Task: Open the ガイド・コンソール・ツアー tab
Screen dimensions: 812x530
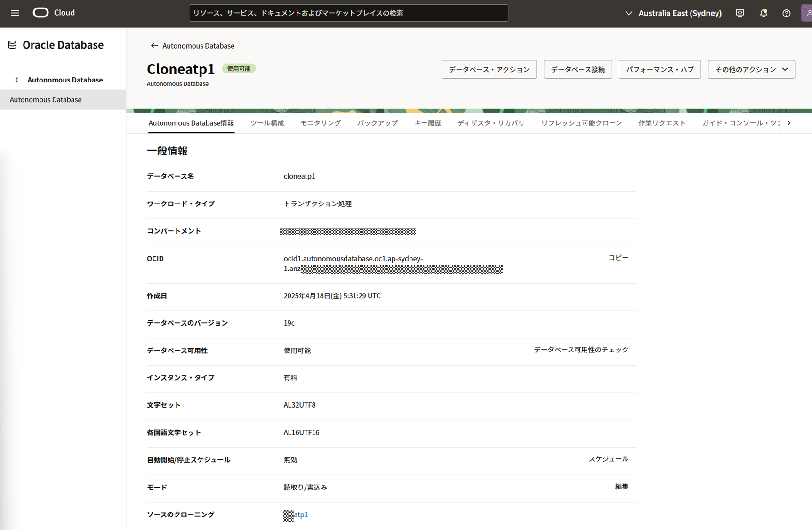Action: point(741,123)
